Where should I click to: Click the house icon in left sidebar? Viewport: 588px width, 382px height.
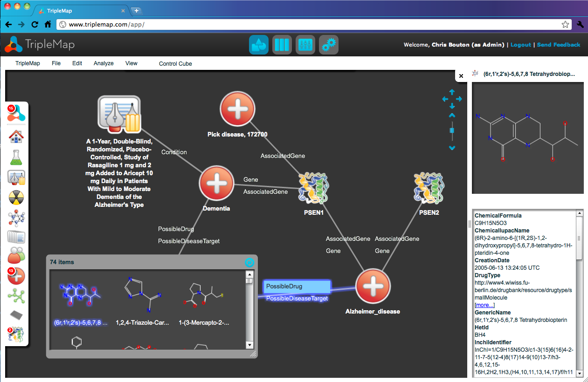click(16, 136)
